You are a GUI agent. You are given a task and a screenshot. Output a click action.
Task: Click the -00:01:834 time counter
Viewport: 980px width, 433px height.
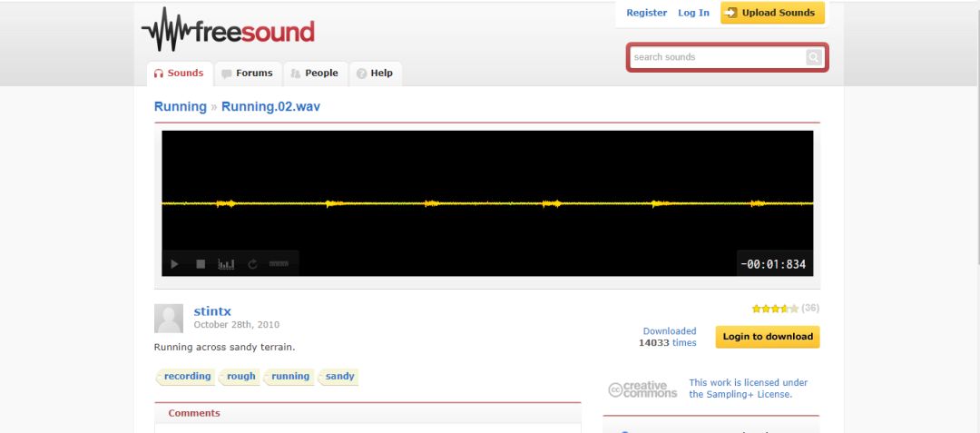[773, 264]
